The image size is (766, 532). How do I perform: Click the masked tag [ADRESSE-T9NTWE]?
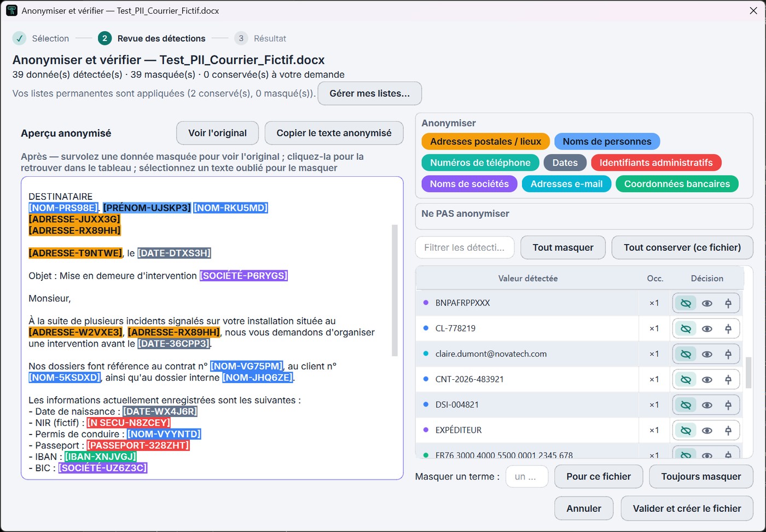[x=76, y=253]
